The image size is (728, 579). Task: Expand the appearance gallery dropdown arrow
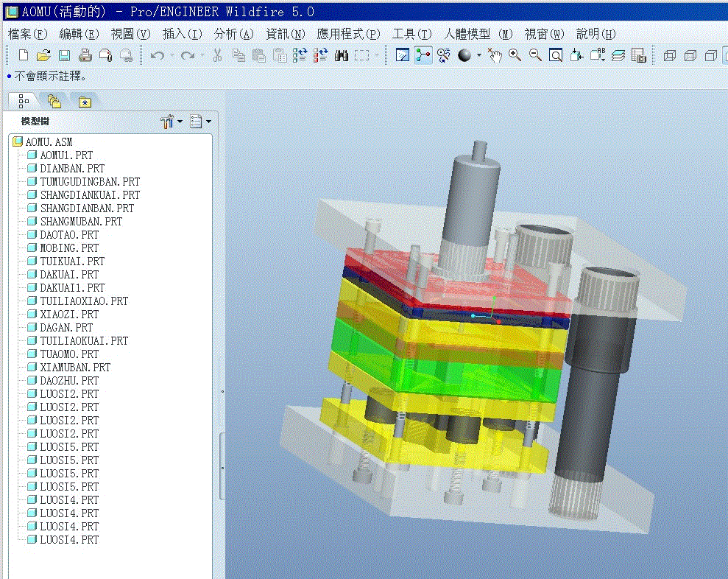tap(478, 55)
